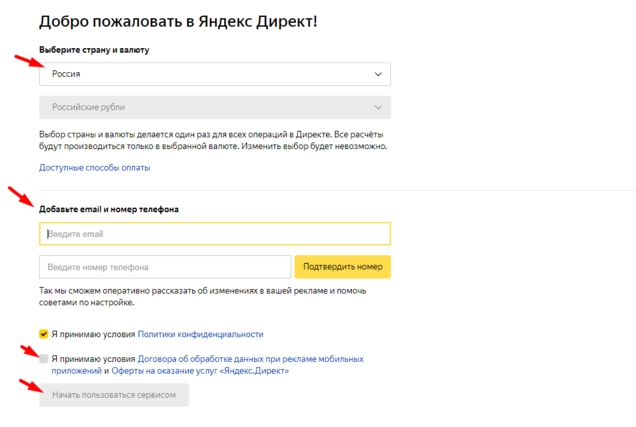
Task: Click the Добро пожаловать в Яндекс Директ heading
Action: coord(178,21)
